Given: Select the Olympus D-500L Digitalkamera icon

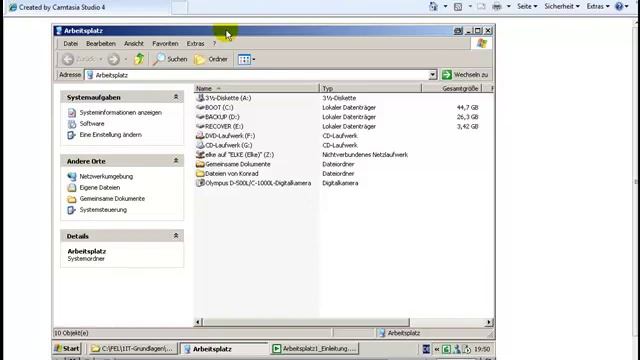Looking at the screenshot, I should 200,183.
